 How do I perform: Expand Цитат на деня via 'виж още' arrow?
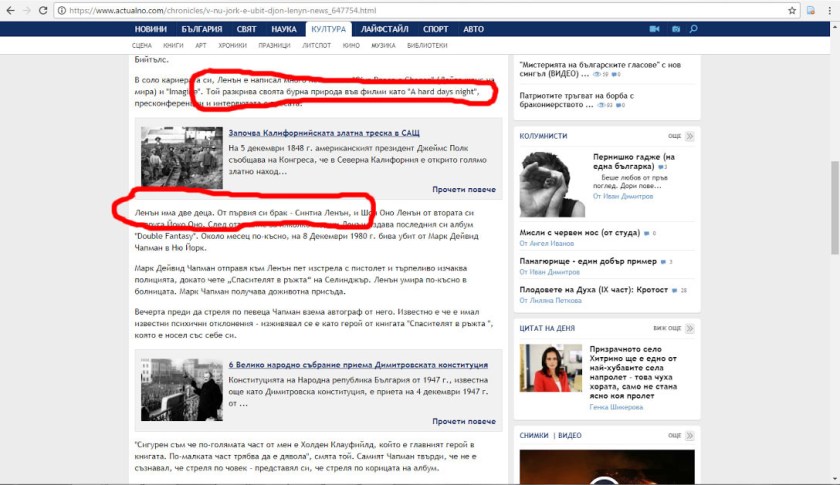[689, 328]
